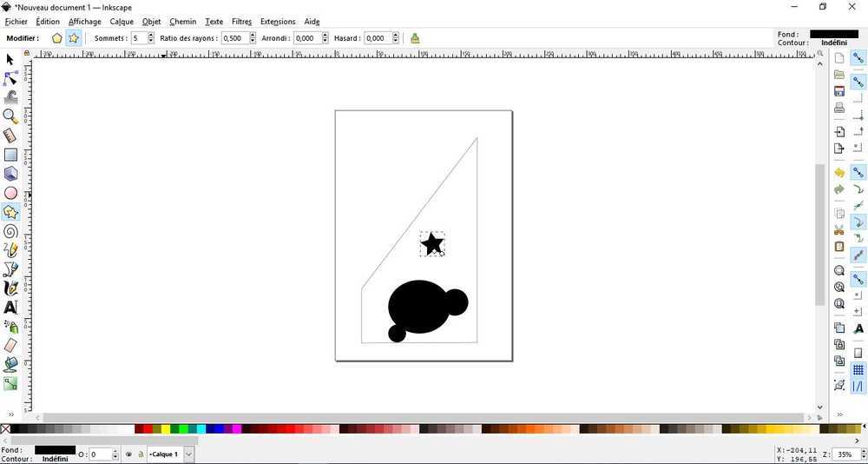This screenshot has width=868, height=464.
Task: Click the black star on canvas
Action: point(431,243)
